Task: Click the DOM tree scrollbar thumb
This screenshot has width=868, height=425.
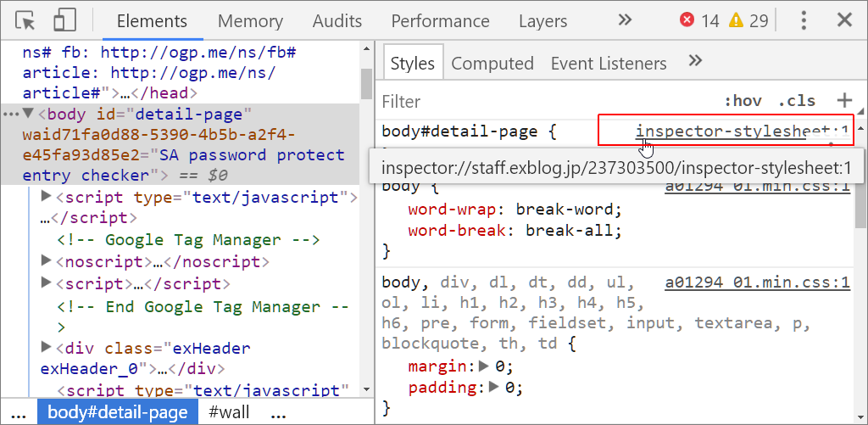Action: 366,84
